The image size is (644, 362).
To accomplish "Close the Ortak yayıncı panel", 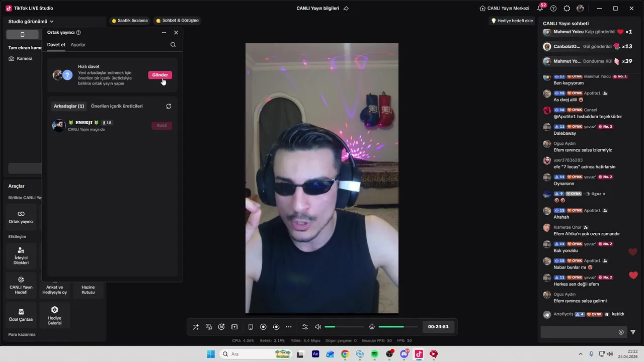I will [176, 32].
